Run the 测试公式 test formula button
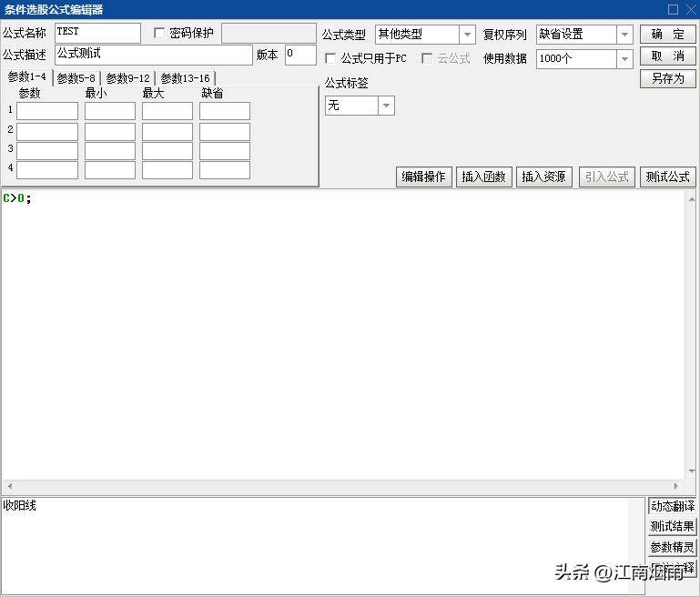Viewport: 700px width, 597px height. pyautogui.click(x=668, y=177)
